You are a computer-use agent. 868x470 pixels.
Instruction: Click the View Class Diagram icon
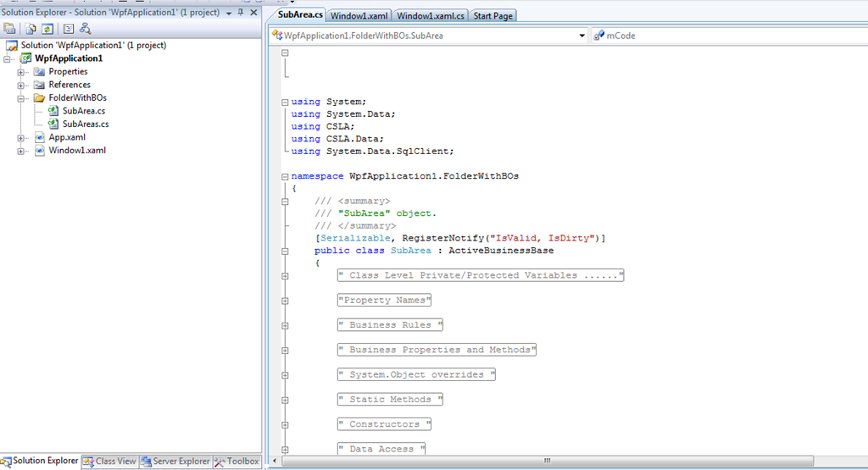coord(85,29)
